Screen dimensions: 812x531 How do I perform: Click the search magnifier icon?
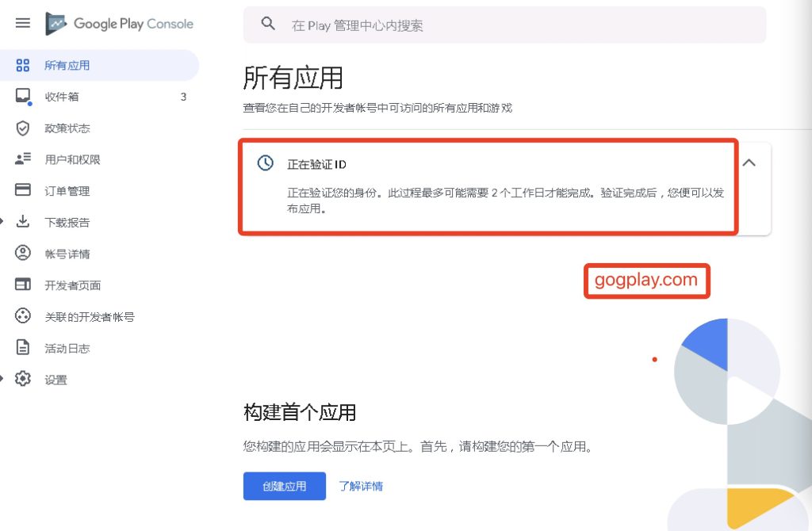(x=268, y=25)
